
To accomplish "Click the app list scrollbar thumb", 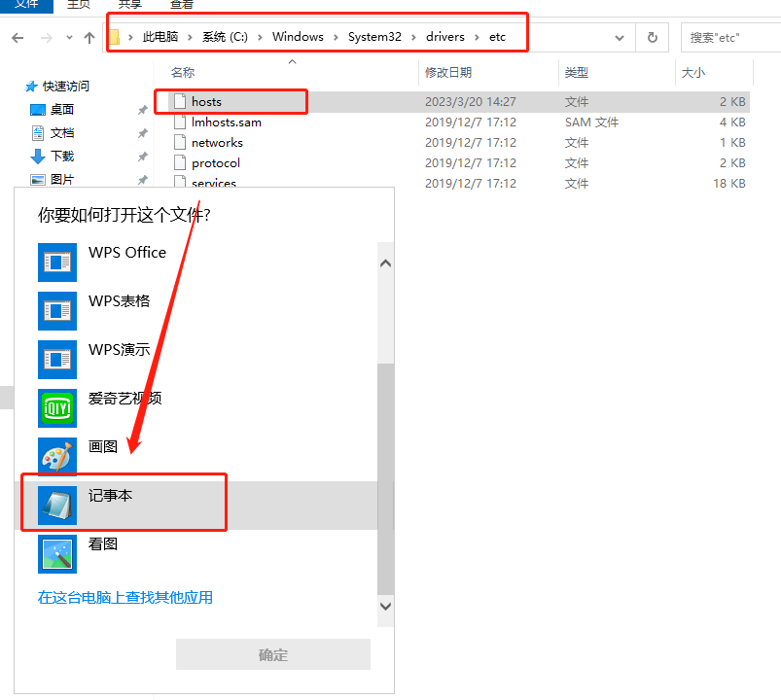I will [x=385, y=478].
